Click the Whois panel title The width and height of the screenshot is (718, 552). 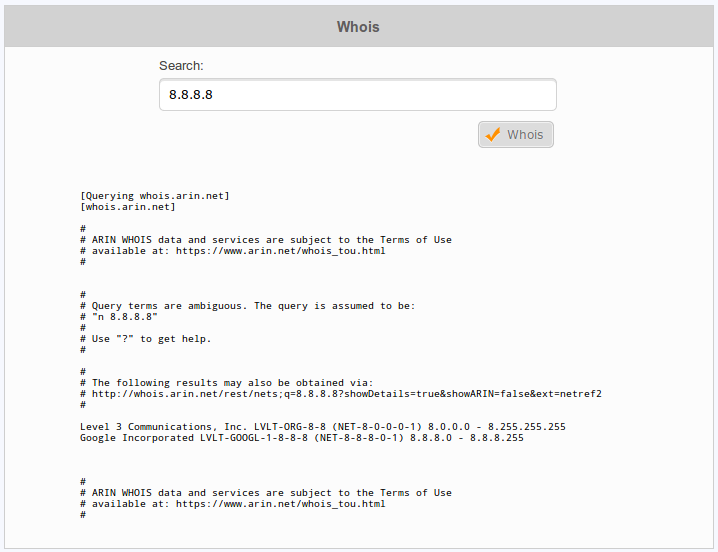(x=358, y=27)
